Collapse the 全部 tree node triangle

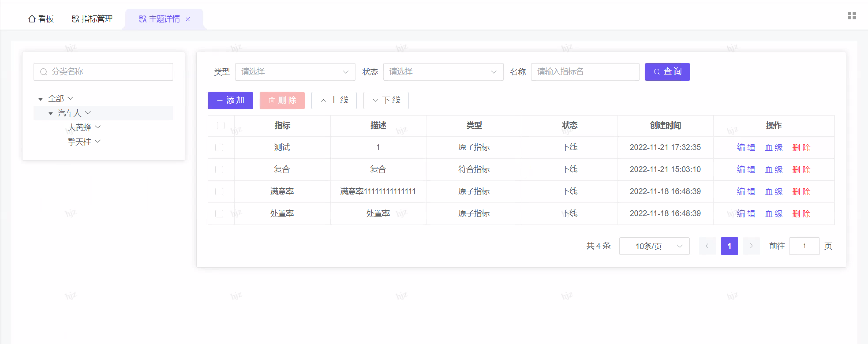click(40, 99)
